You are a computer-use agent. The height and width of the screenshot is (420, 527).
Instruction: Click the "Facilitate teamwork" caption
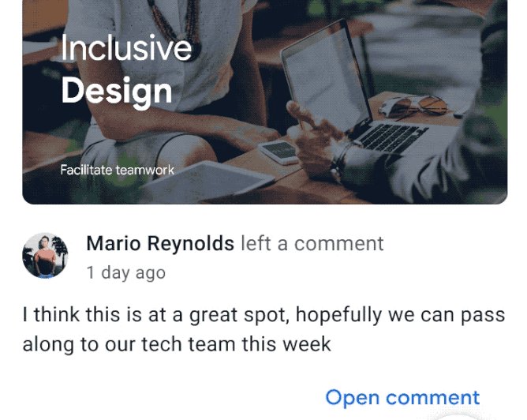[x=117, y=170]
